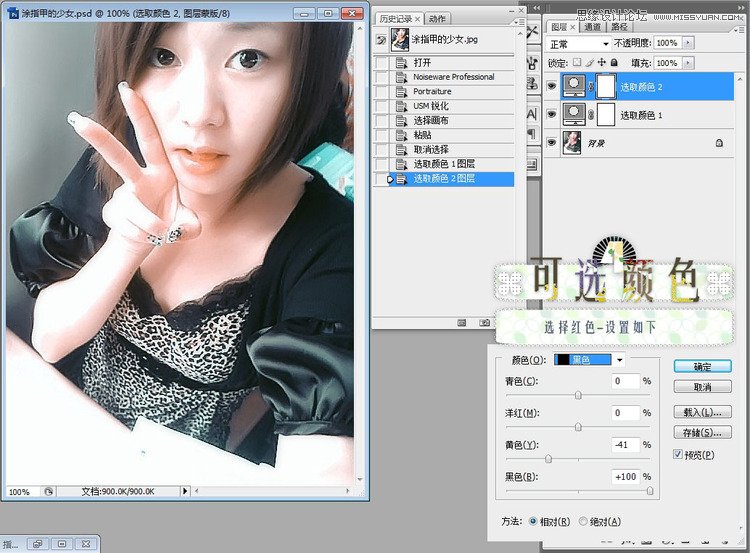Hide the 选取颜色 2 layer
This screenshot has width=750, height=553.
click(552, 87)
